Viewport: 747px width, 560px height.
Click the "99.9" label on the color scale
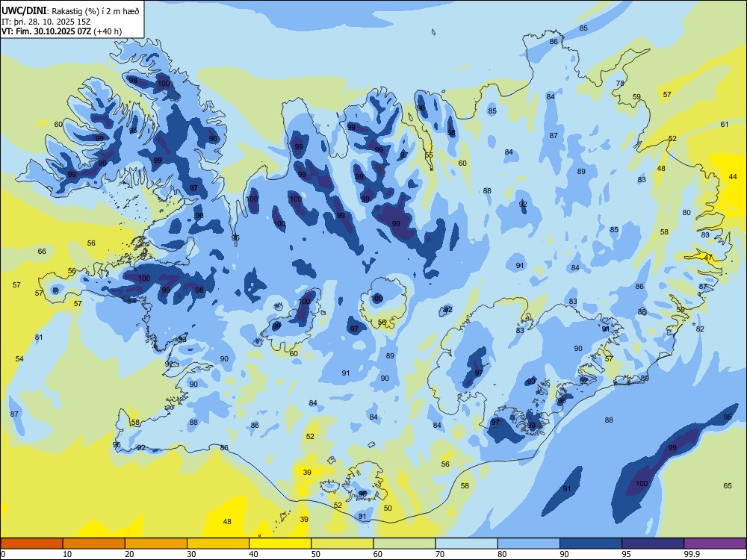tap(691, 554)
